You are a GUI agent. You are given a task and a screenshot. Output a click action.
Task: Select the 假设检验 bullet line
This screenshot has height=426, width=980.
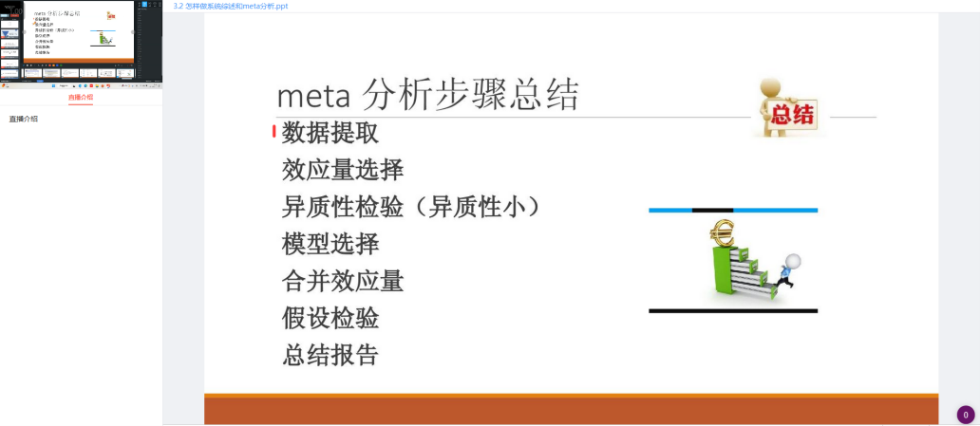click(330, 318)
